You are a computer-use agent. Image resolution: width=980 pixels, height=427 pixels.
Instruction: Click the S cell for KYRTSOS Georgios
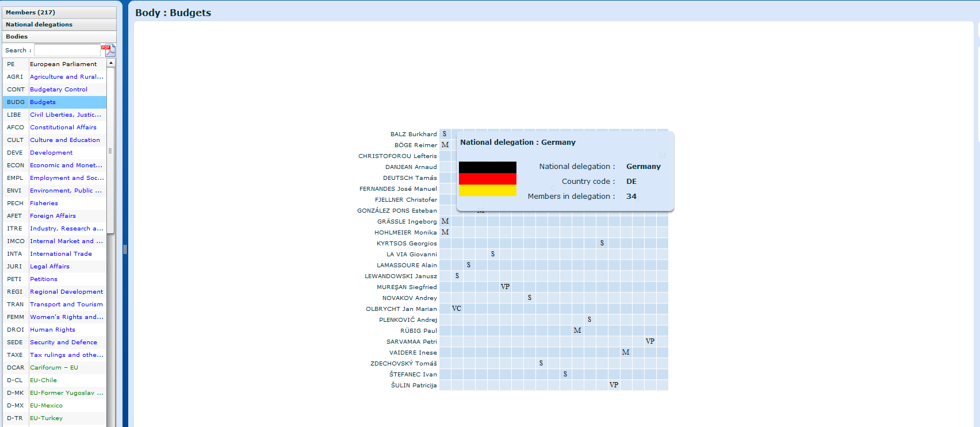point(602,243)
